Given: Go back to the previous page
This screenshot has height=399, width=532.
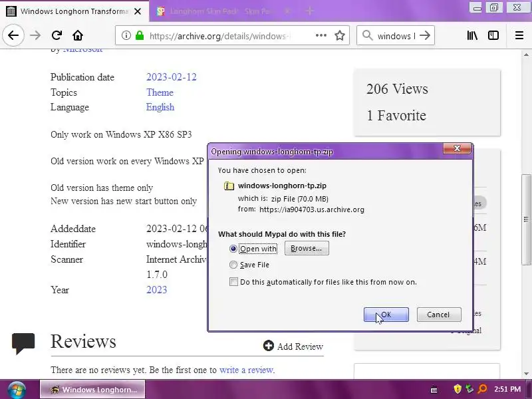Looking at the screenshot, I should tap(13, 35).
